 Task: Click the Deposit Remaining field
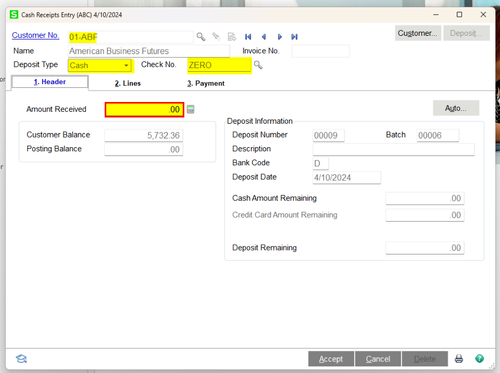coord(425,248)
